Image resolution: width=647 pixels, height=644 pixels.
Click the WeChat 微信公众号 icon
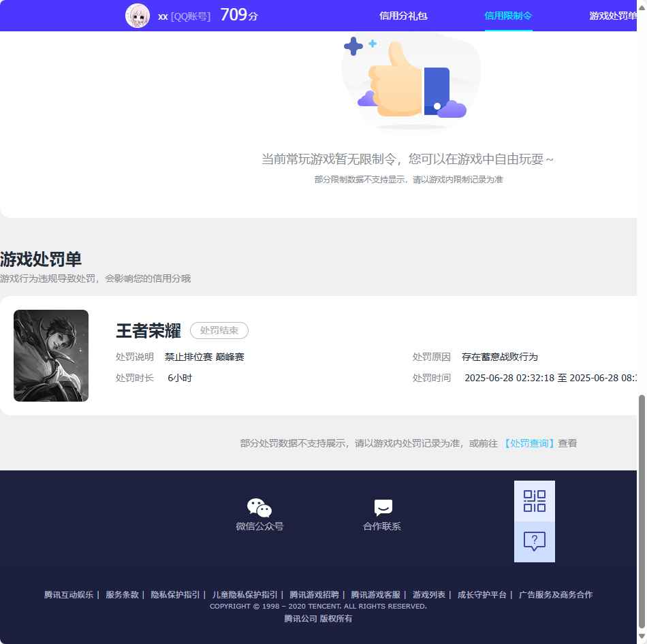click(x=259, y=507)
